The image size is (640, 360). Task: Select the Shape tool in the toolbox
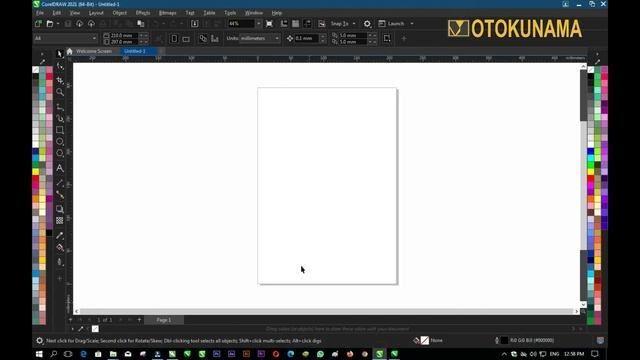click(60, 66)
